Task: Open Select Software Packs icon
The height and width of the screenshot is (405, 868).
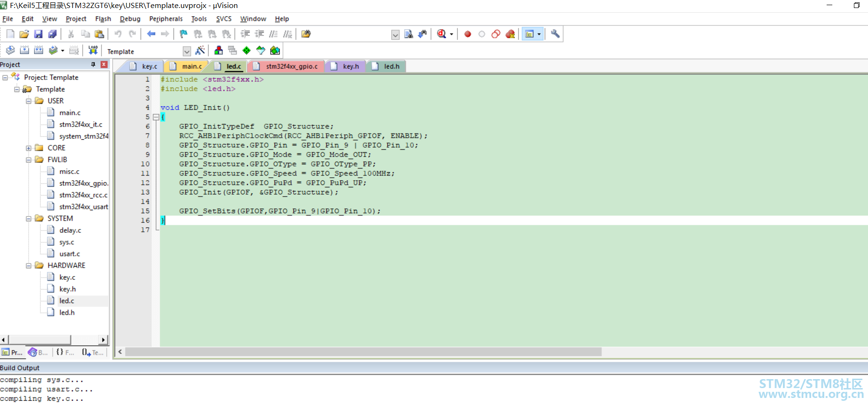Action: click(261, 50)
